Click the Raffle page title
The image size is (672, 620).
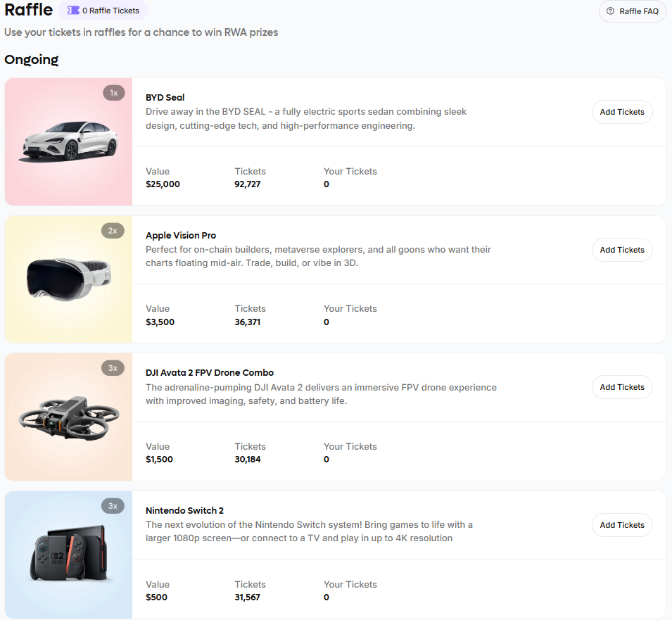(28, 10)
